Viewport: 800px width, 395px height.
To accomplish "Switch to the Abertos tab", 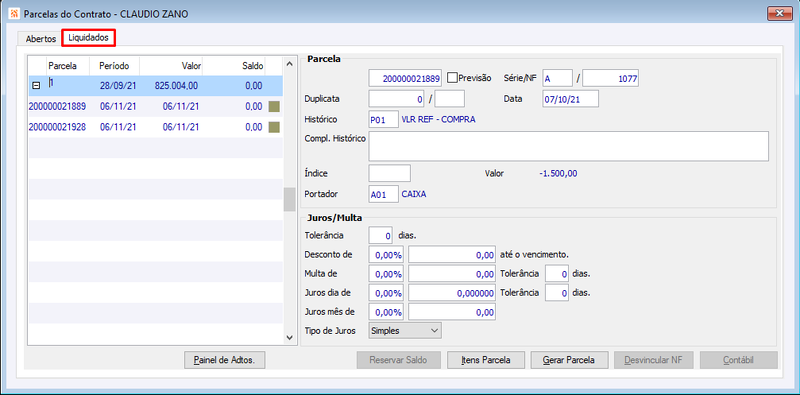I will pyautogui.click(x=40, y=39).
